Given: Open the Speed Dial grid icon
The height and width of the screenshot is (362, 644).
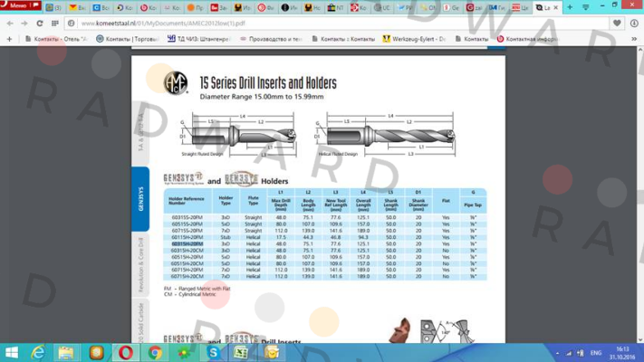Looking at the screenshot, I should click(54, 24).
